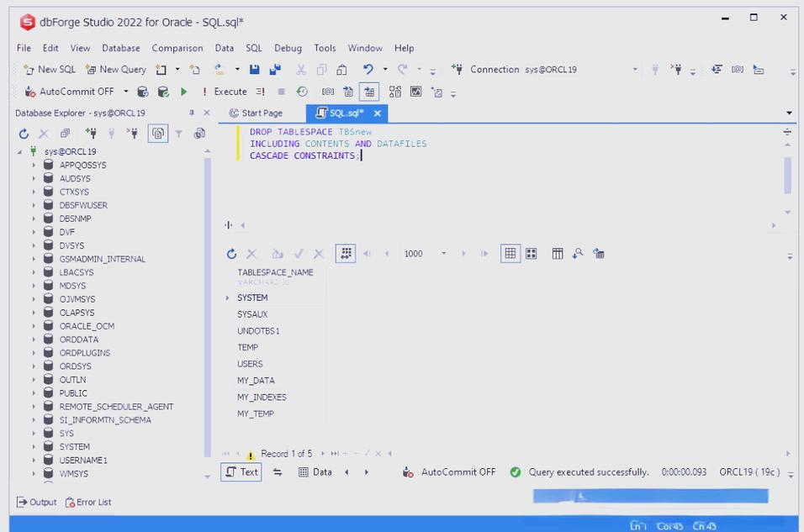This screenshot has width=804, height=532.
Task: Switch to the Start Page tab
Action: pos(256,113)
